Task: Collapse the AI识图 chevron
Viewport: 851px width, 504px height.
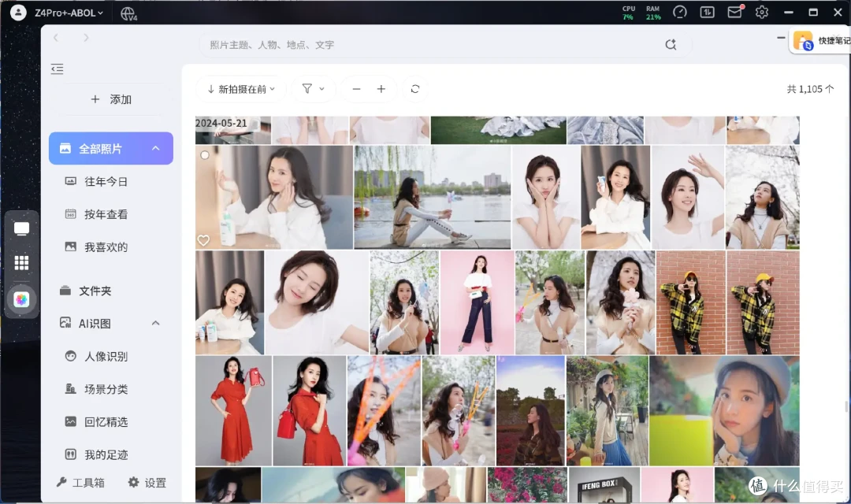Action: pos(156,324)
